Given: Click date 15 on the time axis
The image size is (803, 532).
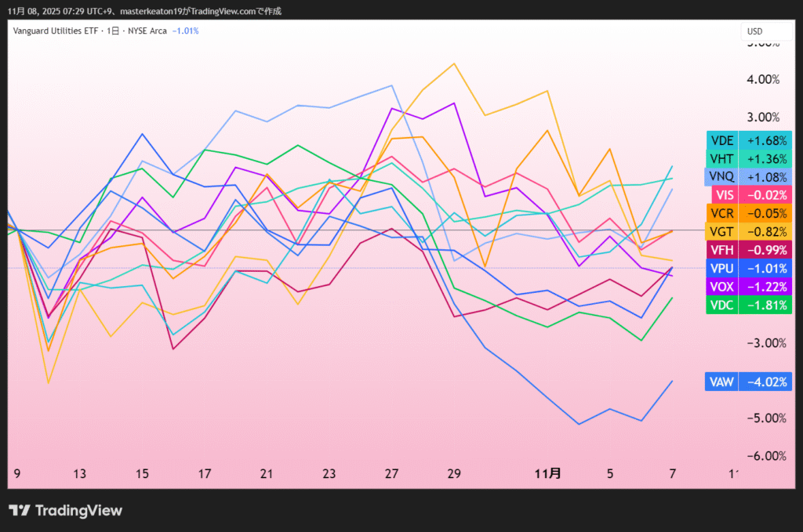Looking at the screenshot, I should [x=142, y=473].
